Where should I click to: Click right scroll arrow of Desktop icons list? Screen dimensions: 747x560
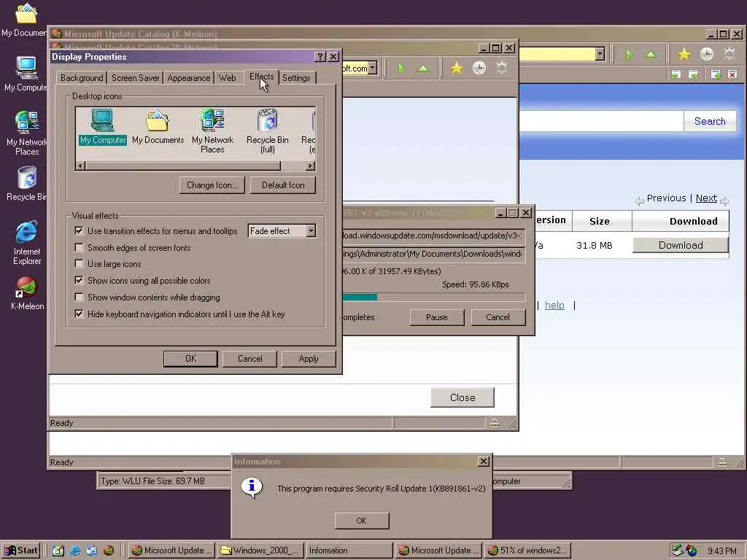pyautogui.click(x=311, y=166)
